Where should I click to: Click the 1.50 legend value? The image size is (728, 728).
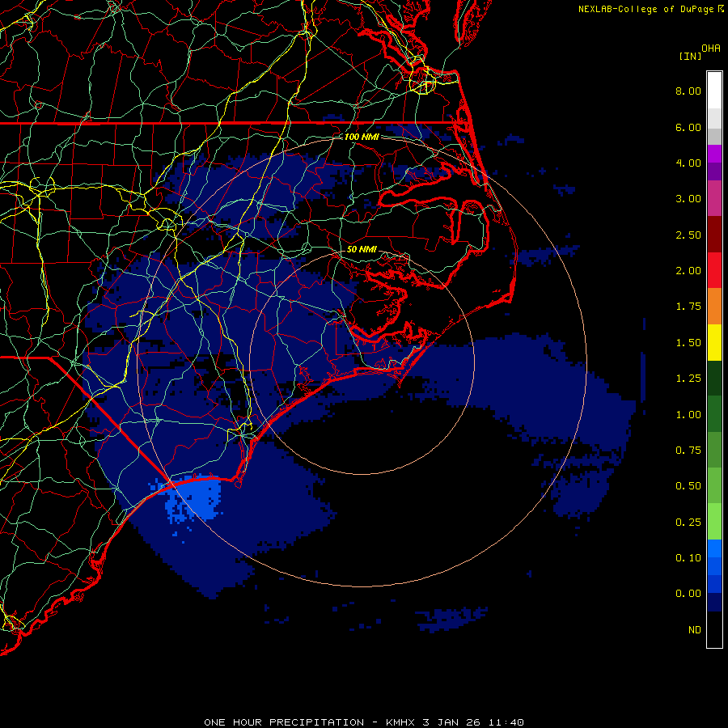688,343
